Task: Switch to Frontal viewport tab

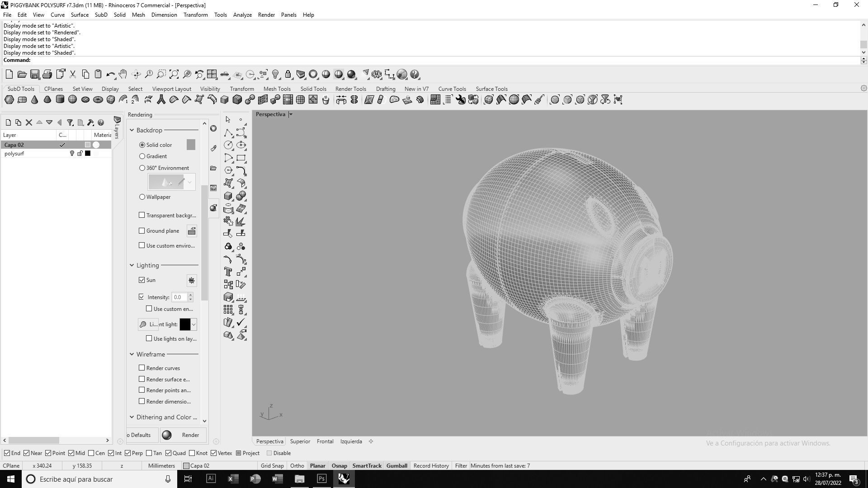Action: tap(325, 441)
